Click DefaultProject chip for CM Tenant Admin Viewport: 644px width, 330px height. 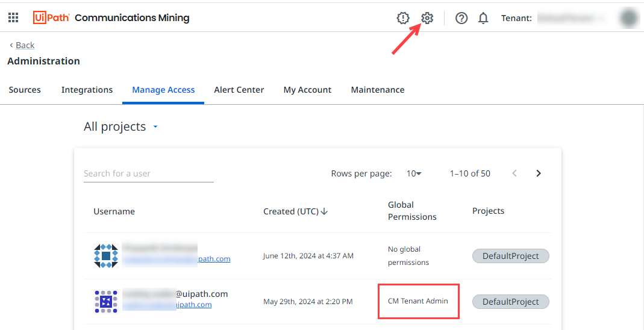[510, 302]
